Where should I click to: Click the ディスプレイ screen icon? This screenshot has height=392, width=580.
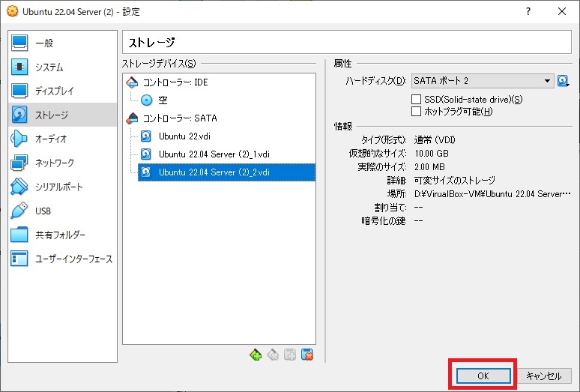click(19, 91)
